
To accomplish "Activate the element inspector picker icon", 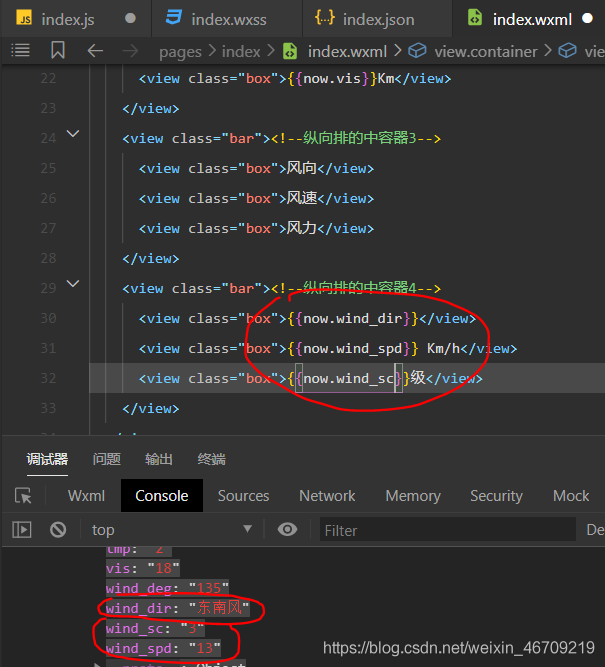I will [x=23, y=496].
